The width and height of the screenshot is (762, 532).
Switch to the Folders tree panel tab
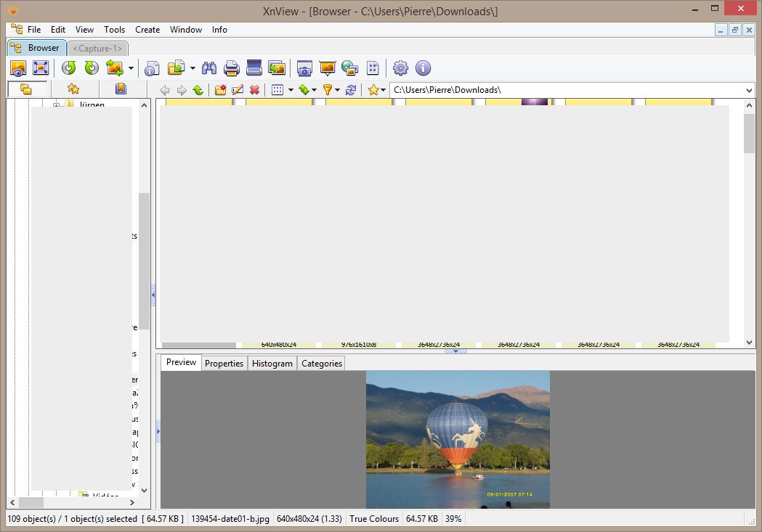pyautogui.click(x=26, y=89)
